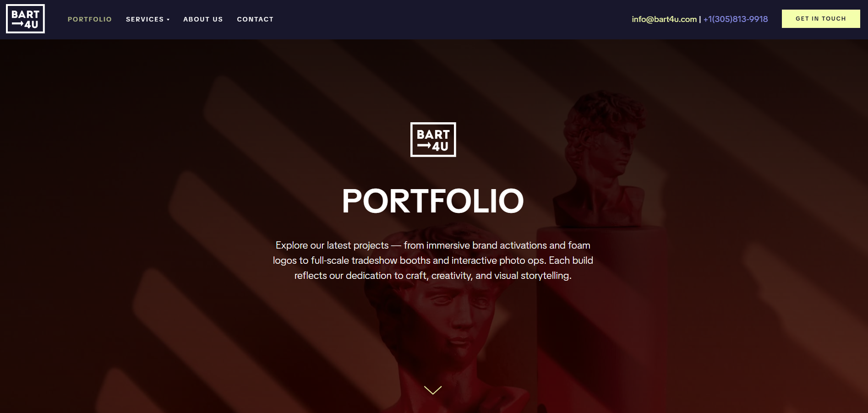868x413 pixels.
Task: Open the Portfolio navigation item
Action: [x=90, y=19]
